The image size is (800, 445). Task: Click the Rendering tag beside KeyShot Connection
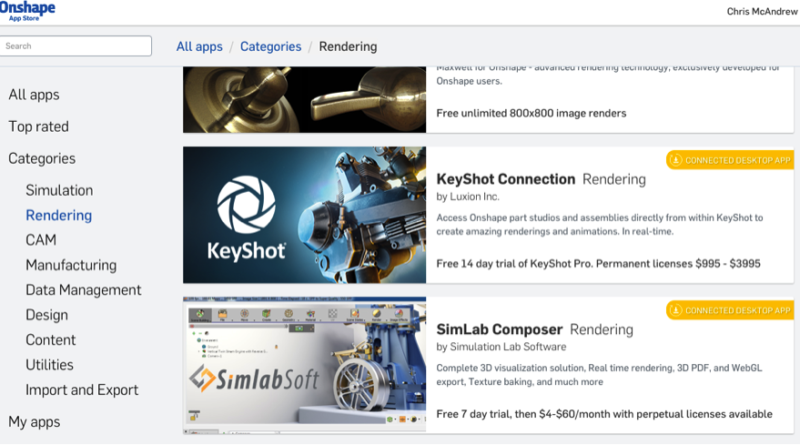[x=614, y=179]
